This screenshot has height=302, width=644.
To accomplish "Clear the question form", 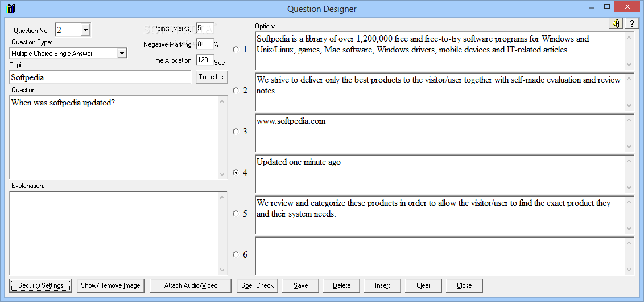I will click(x=423, y=285).
